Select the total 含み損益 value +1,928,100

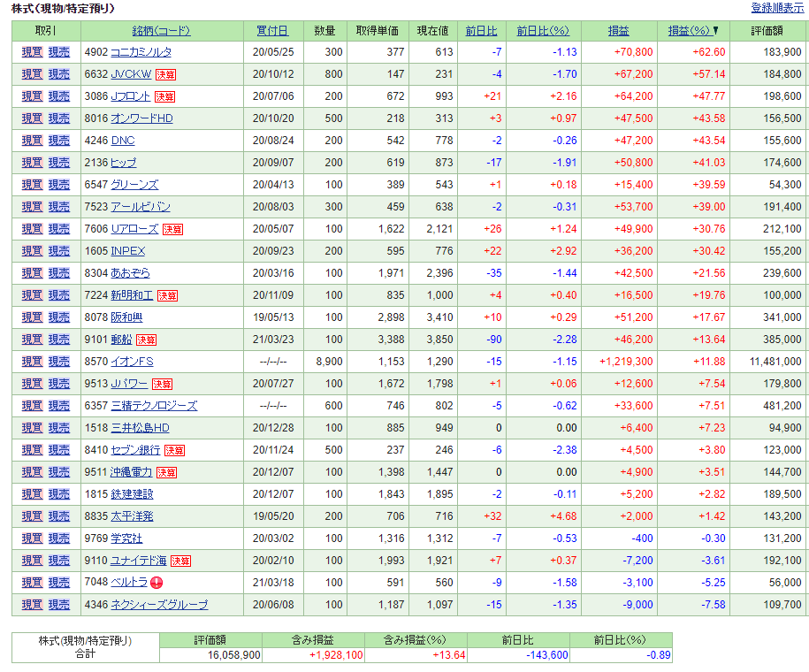click(x=336, y=655)
